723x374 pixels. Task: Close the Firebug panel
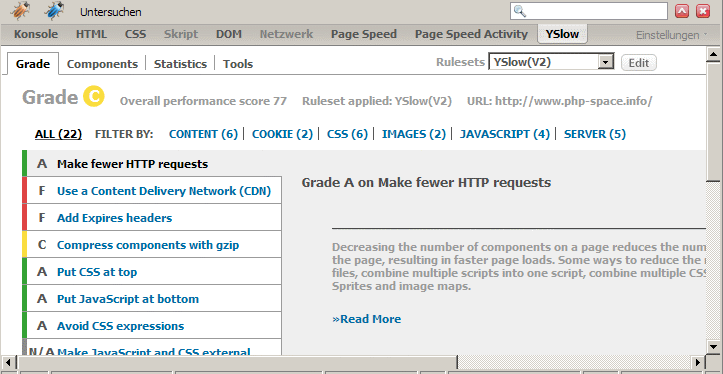tap(703, 11)
